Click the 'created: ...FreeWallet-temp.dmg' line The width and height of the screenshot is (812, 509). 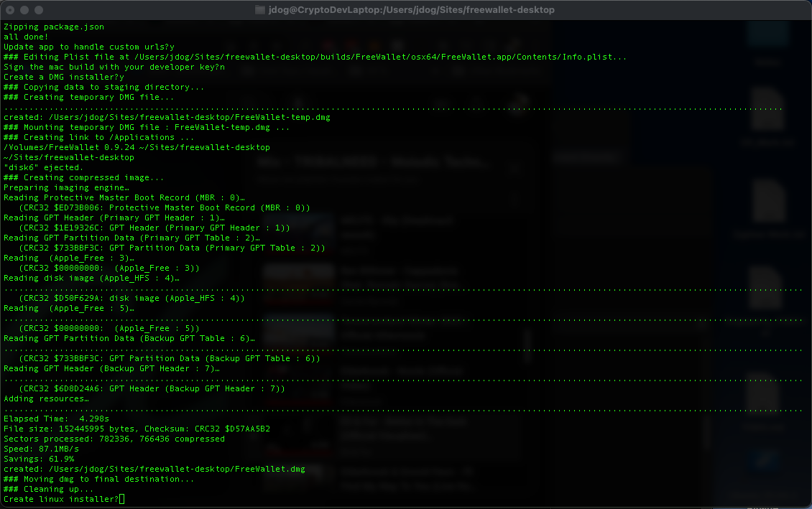coord(167,118)
